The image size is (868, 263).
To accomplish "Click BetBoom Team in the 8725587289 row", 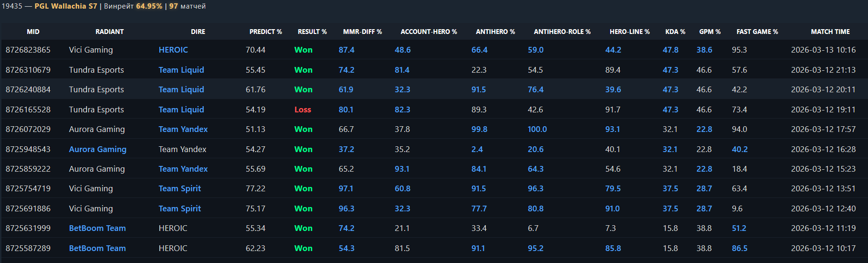I will (98, 248).
